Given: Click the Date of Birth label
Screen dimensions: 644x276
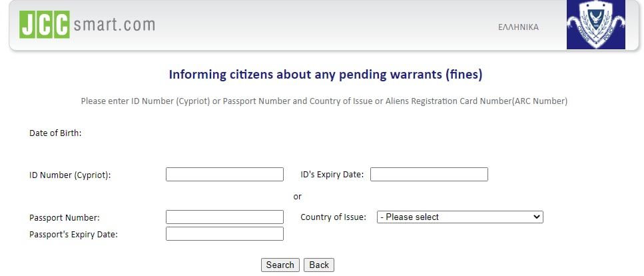Looking at the screenshot, I should point(55,133).
